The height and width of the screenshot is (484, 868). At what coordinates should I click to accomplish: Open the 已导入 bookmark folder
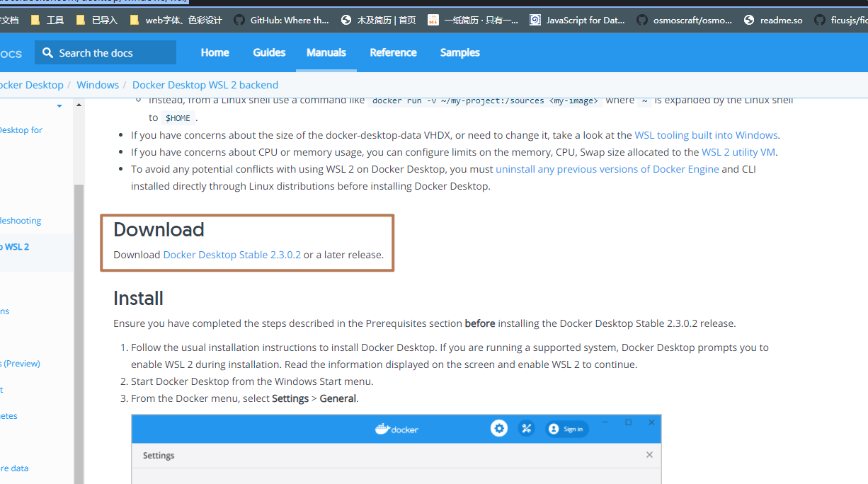tap(96, 20)
